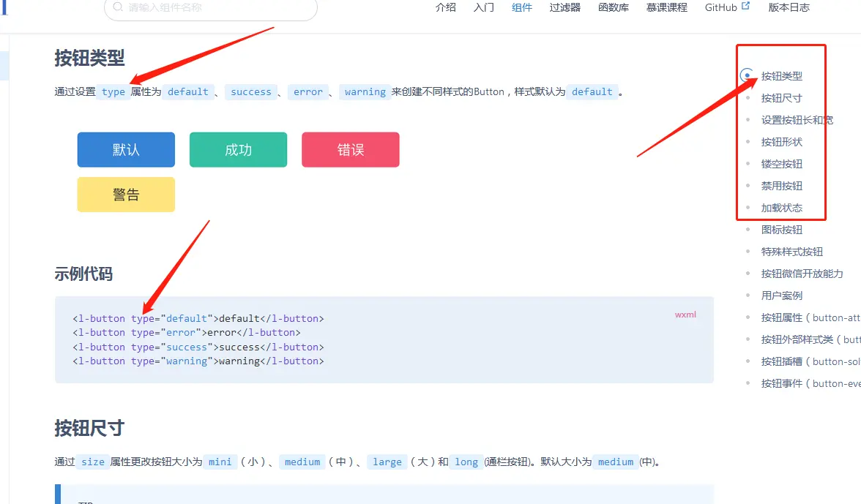Click the inline code 'mini'
Screen dimensions: 861x504
tap(220, 462)
